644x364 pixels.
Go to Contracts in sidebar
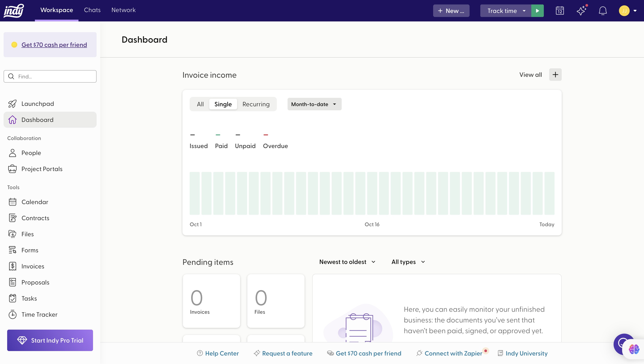pos(35,218)
